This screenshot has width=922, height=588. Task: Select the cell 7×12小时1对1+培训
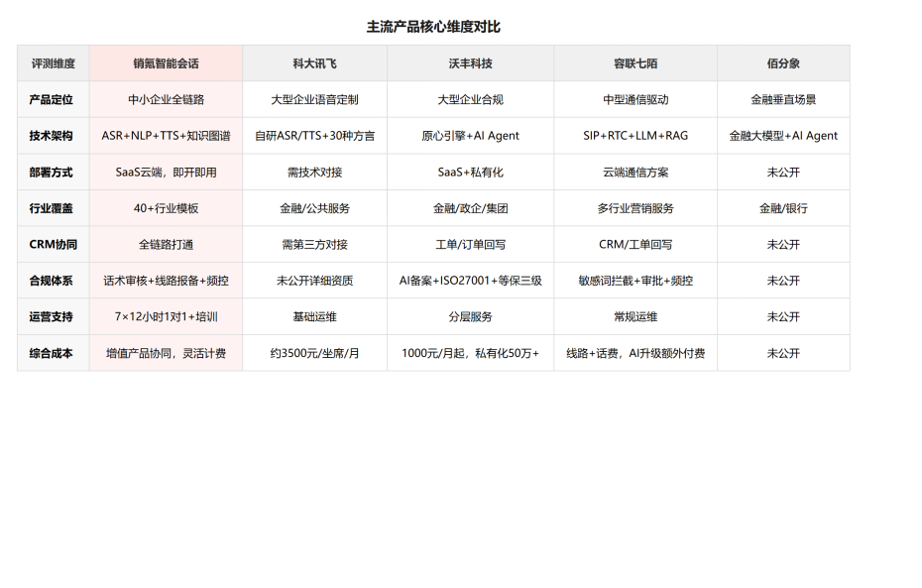pyautogui.click(x=166, y=317)
